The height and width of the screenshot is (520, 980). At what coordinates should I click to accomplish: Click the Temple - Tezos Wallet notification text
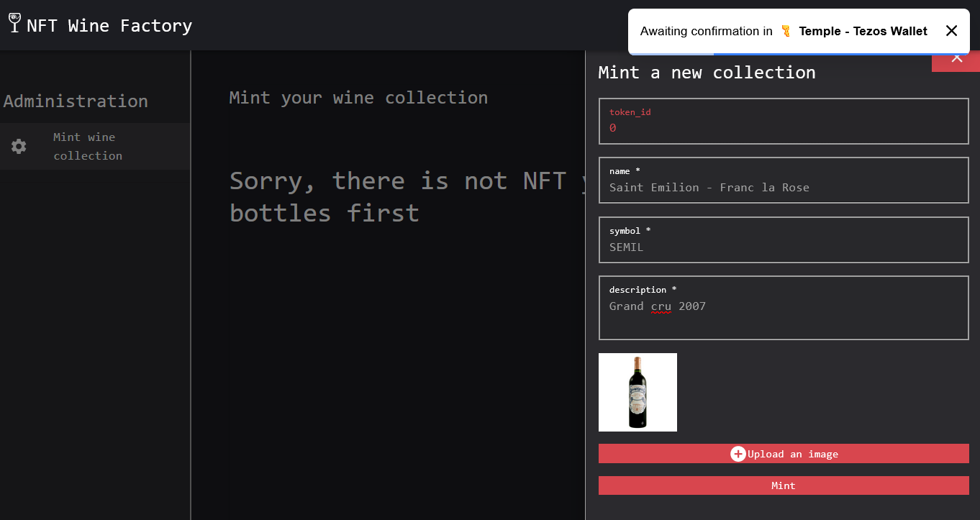863,31
